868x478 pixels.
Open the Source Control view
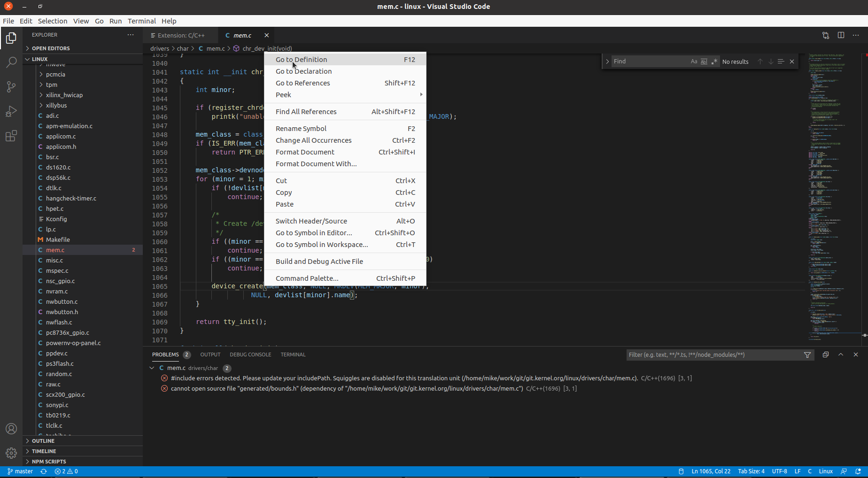[11, 86]
